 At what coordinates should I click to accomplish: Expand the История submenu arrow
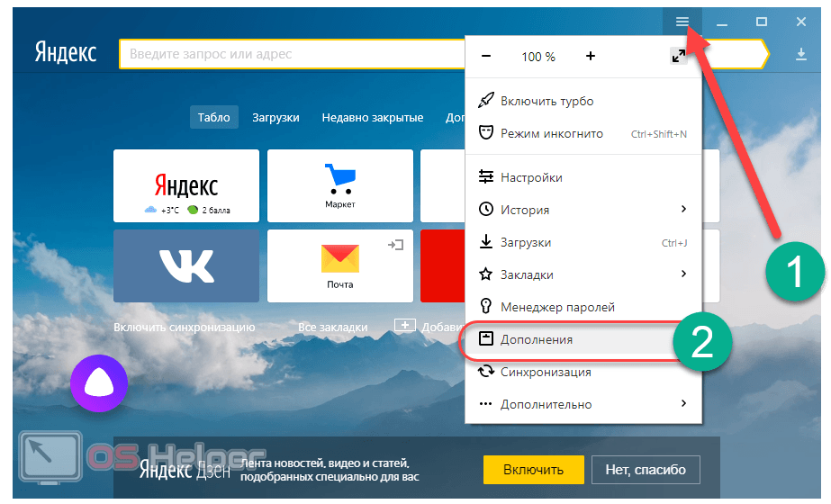point(683,209)
